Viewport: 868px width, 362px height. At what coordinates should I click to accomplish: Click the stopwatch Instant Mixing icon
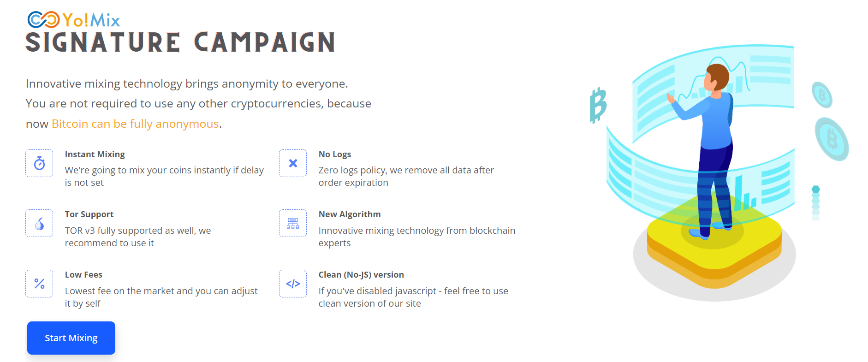click(39, 163)
